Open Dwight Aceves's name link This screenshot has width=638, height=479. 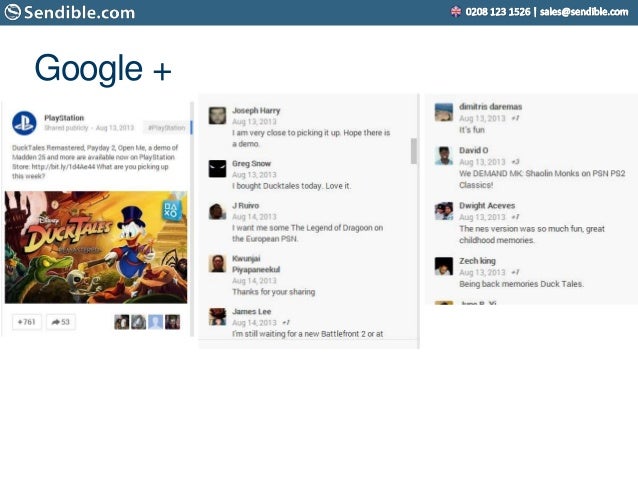(487, 206)
